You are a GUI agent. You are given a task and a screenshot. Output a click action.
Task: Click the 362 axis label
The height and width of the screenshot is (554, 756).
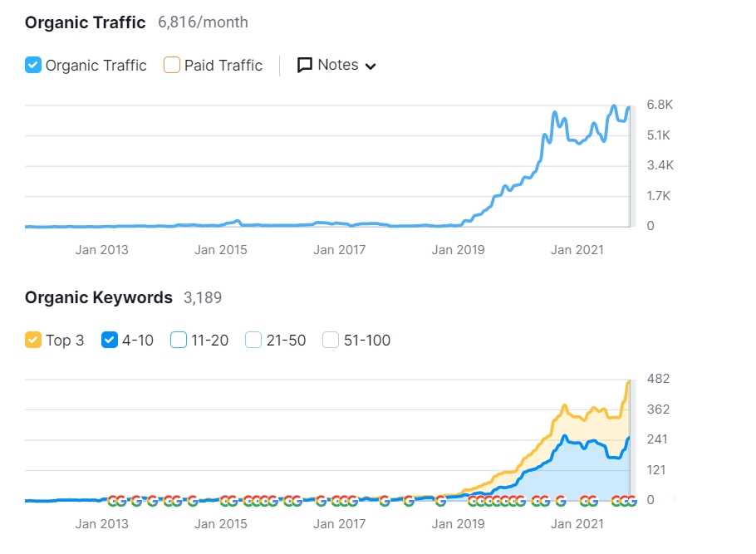tap(658, 409)
